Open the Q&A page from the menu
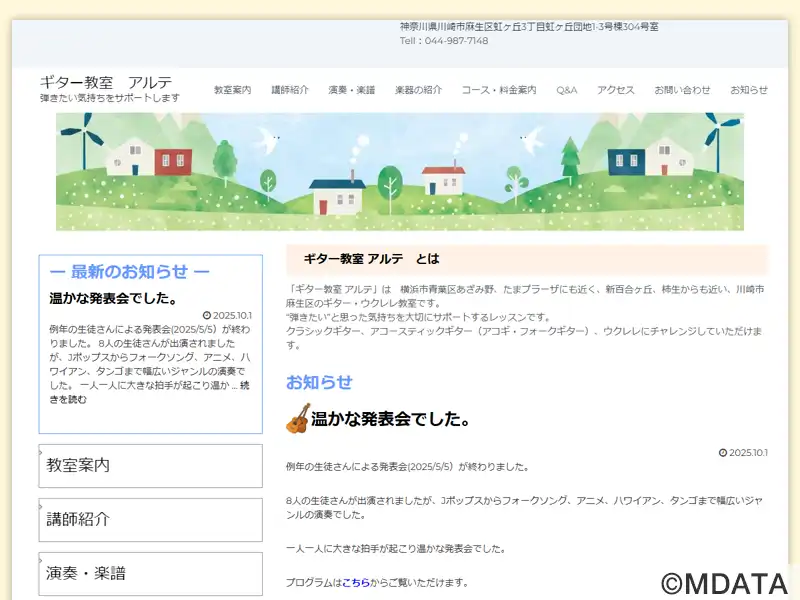The width and height of the screenshot is (800, 600). (x=567, y=90)
